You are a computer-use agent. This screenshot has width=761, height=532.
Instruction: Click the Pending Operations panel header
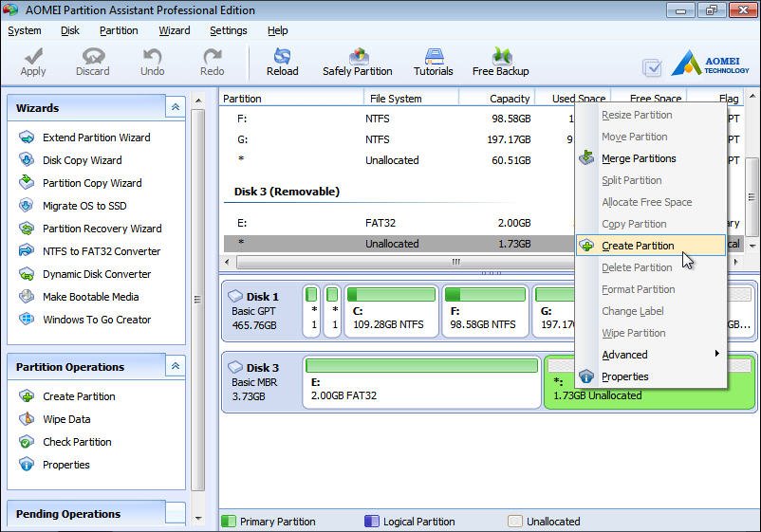(96, 514)
